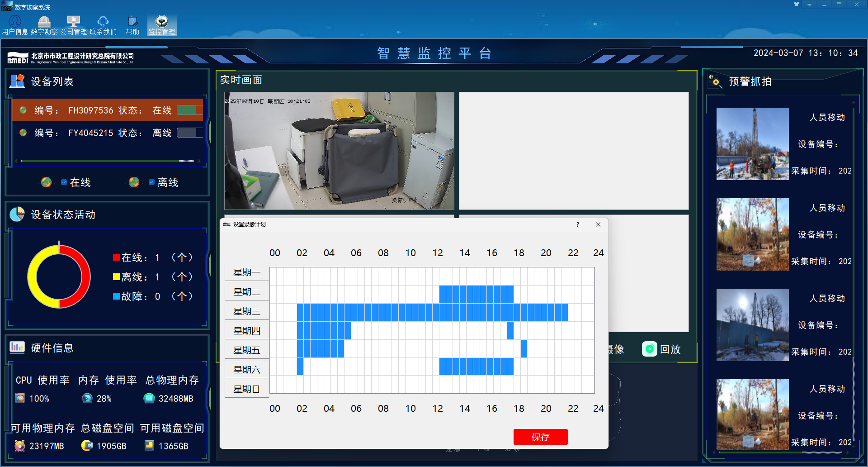Image resolution: width=868 pixels, height=467 pixels.
Task: Open 公司管理 in the top toolbar
Action: click(x=73, y=25)
